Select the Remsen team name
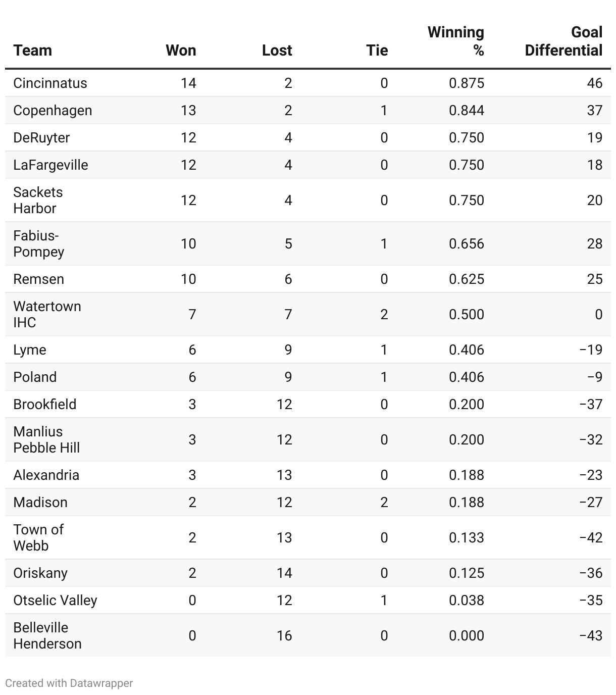Screen dimensions: 616x695 (x=38, y=279)
